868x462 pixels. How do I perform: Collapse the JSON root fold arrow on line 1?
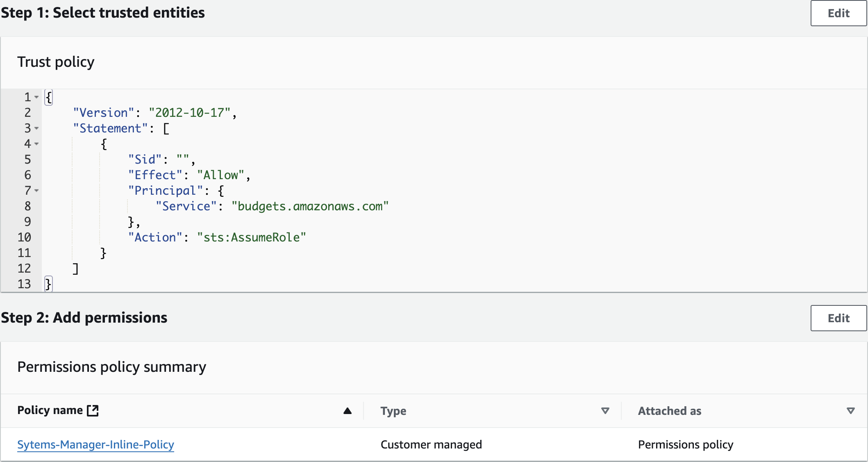pyautogui.click(x=36, y=97)
